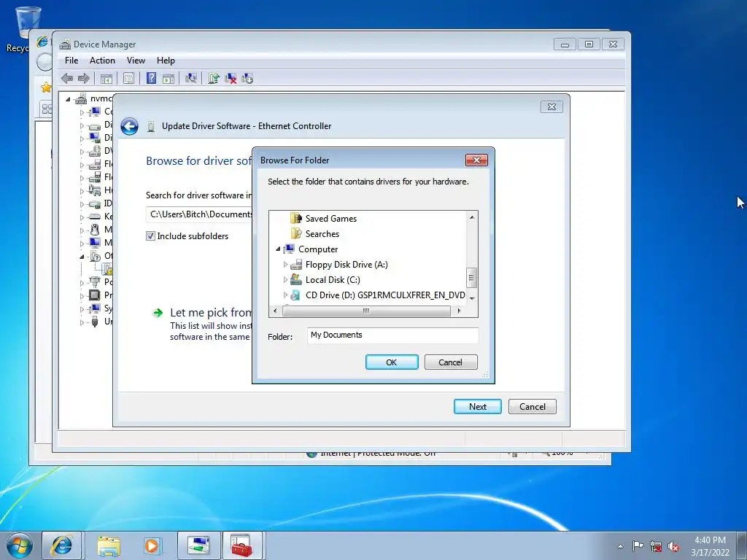Viewport: 747px width, 560px height.
Task: Go back using the blue wizard arrow
Action: coord(129,126)
